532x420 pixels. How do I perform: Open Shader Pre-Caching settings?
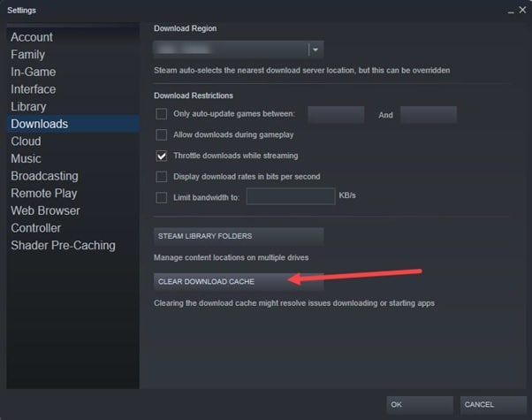(63, 245)
